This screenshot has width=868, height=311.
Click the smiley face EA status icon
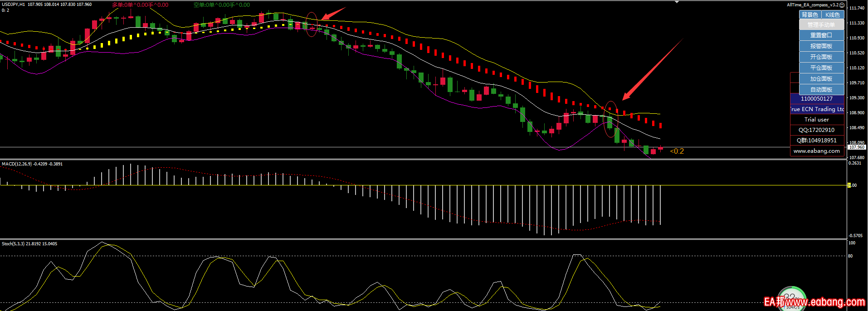842,5
